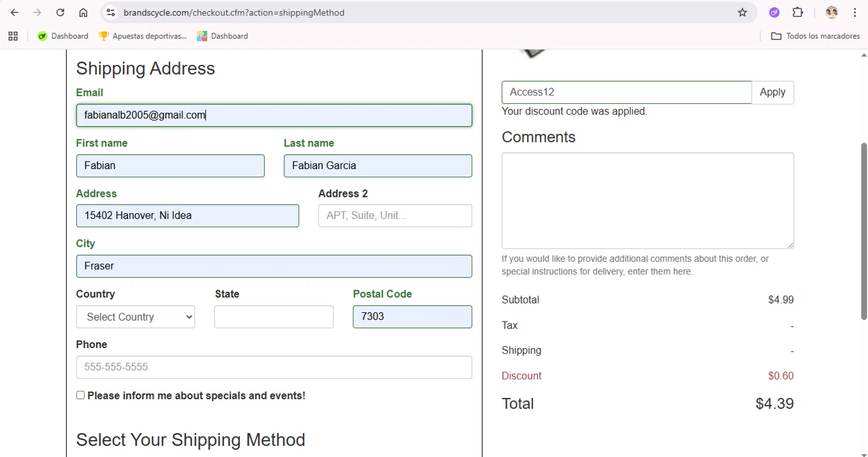This screenshot has height=457, width=868.
Task: Open the Chrome profile avatar
Action: pyautogui.click(x=832, y=12)
